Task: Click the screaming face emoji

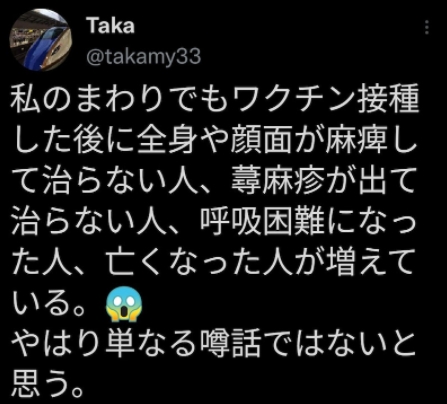Action: pyautogui.click(x=124, y=305)
